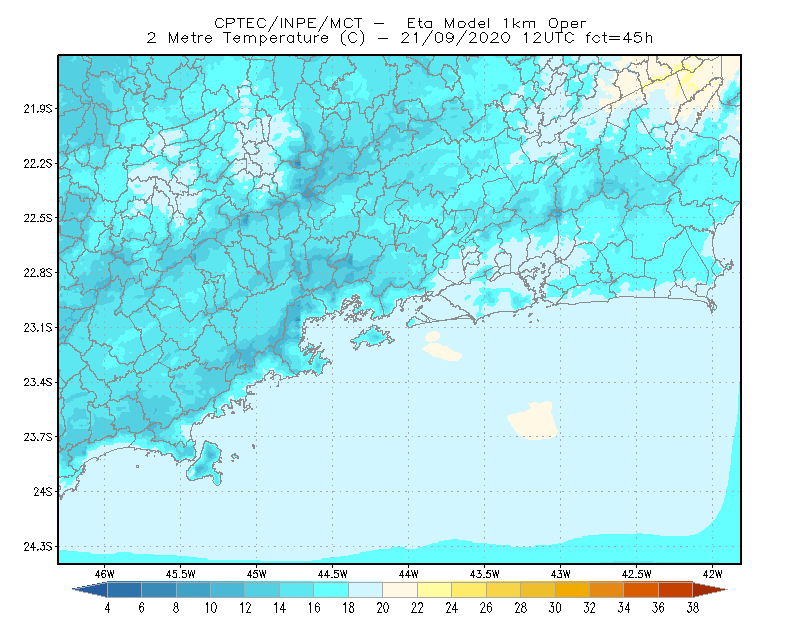The height and width of the screenshot is (618, 800).
Task: Click the 46W longitude axis label
Action: [x=105, y=574]
